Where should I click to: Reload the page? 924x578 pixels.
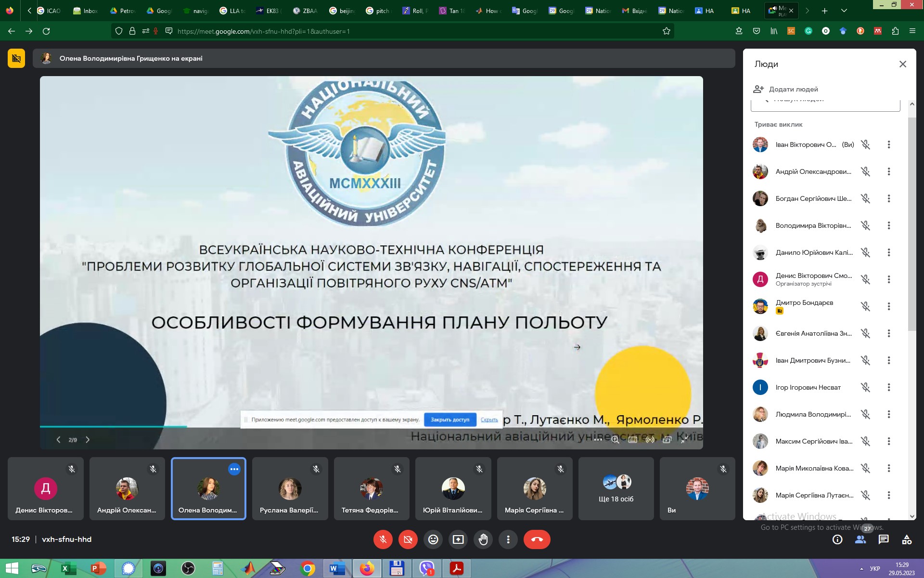46,31
